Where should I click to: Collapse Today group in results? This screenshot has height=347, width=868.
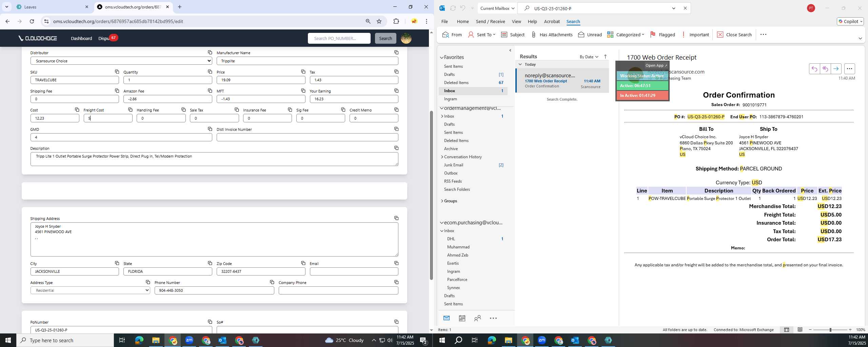point(520,64)
